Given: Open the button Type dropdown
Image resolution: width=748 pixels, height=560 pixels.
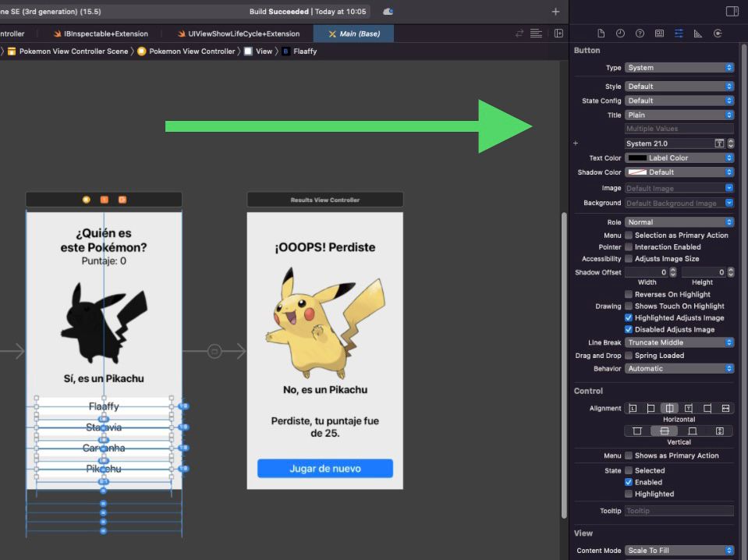Looking at the screenshot, I should [x=679, y=68].
